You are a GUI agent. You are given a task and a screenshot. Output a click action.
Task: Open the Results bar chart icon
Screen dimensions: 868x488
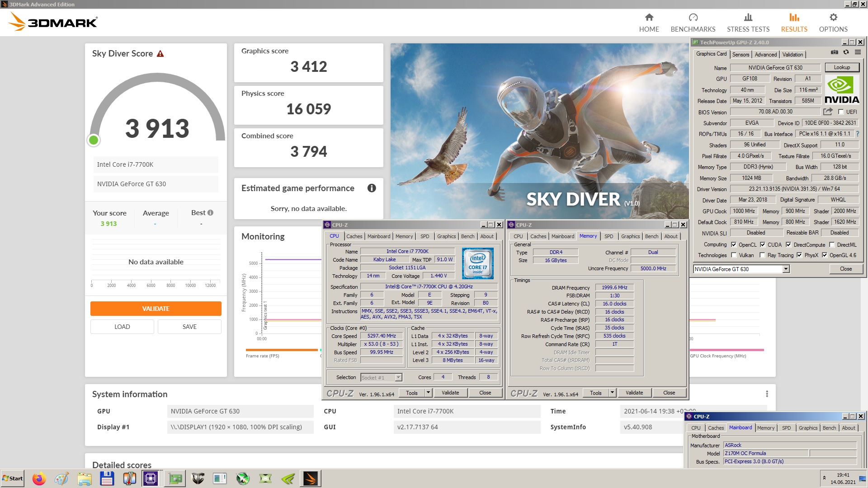click(794, 17)
